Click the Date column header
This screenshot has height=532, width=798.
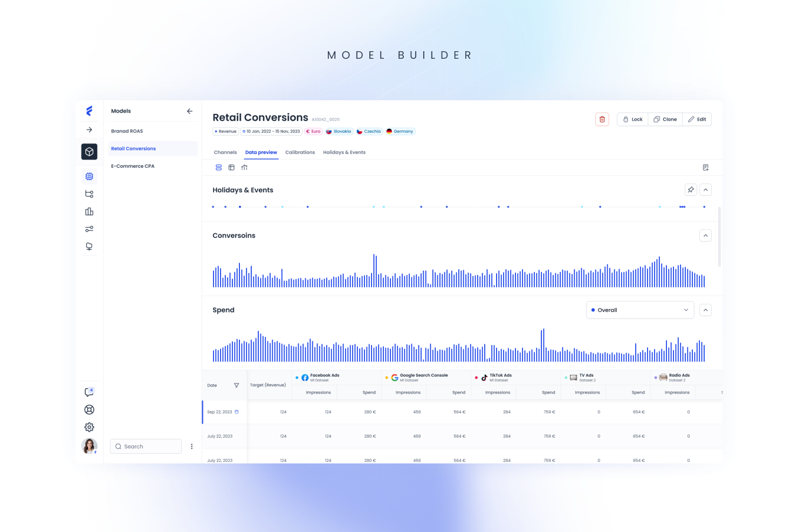(x=212, y=385)
